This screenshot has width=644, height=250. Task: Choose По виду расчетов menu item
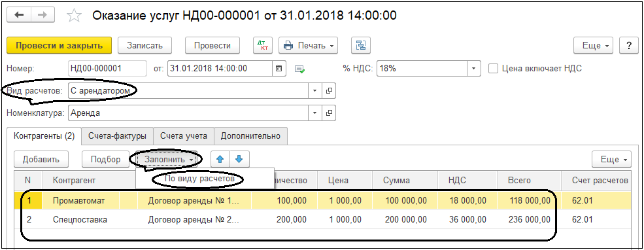(x=199, y=179)
